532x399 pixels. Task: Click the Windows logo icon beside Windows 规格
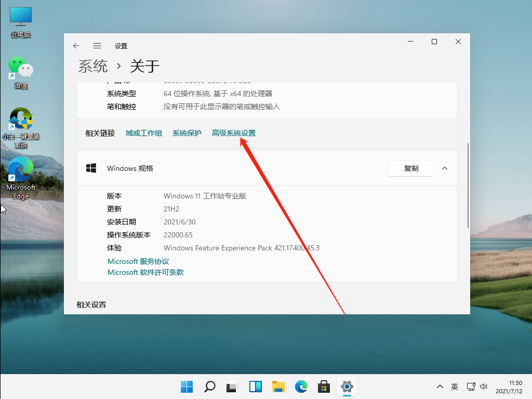[x=91, y=168]
